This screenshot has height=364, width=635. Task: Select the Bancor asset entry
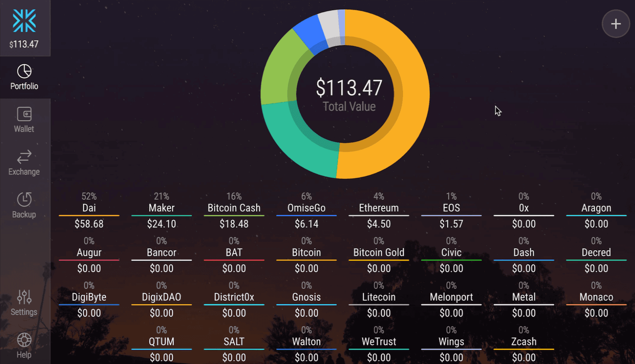[x=161, y=255]
